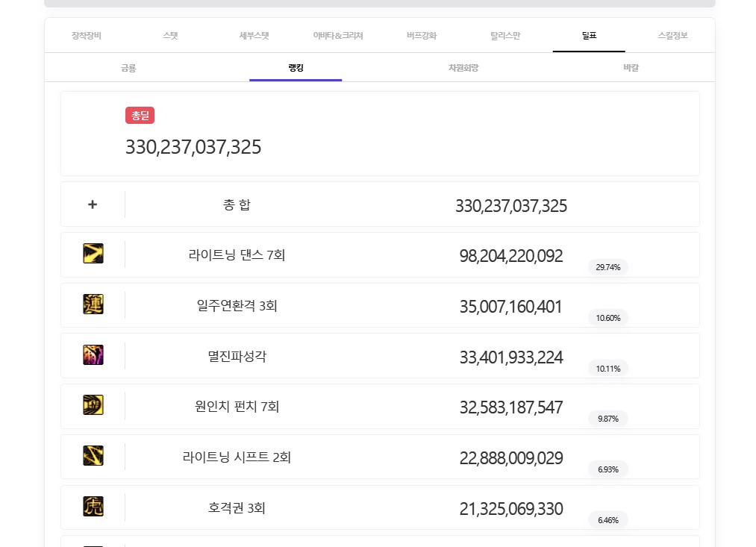Open the 아바타&크리쳐 tab
The image size is (756, 547).
tap(337, 36)
